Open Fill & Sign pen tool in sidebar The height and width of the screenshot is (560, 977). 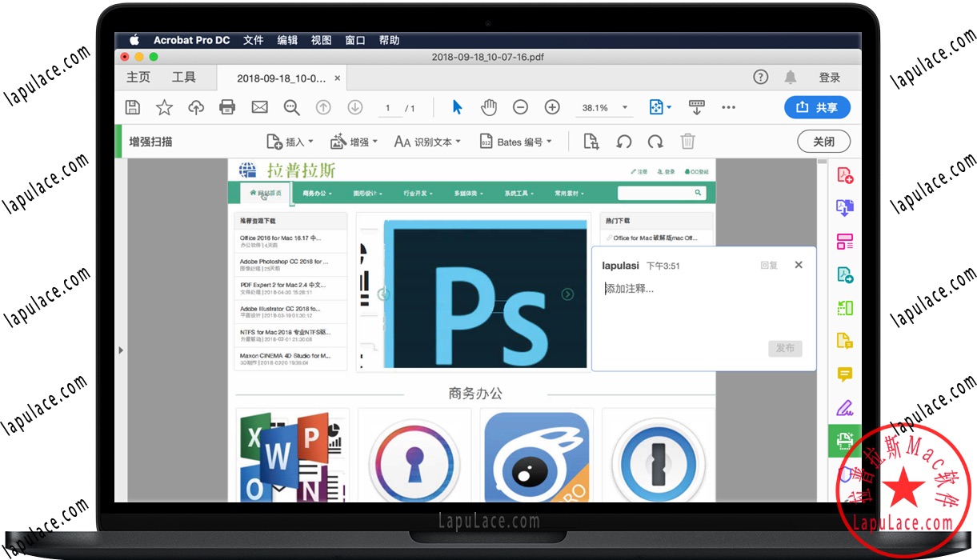click(844, 408)
